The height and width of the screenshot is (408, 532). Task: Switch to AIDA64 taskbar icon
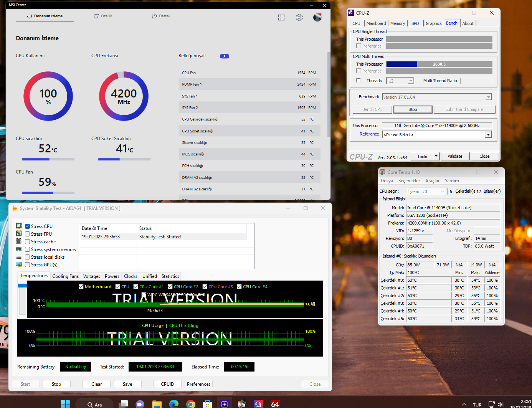coord(275,404)
